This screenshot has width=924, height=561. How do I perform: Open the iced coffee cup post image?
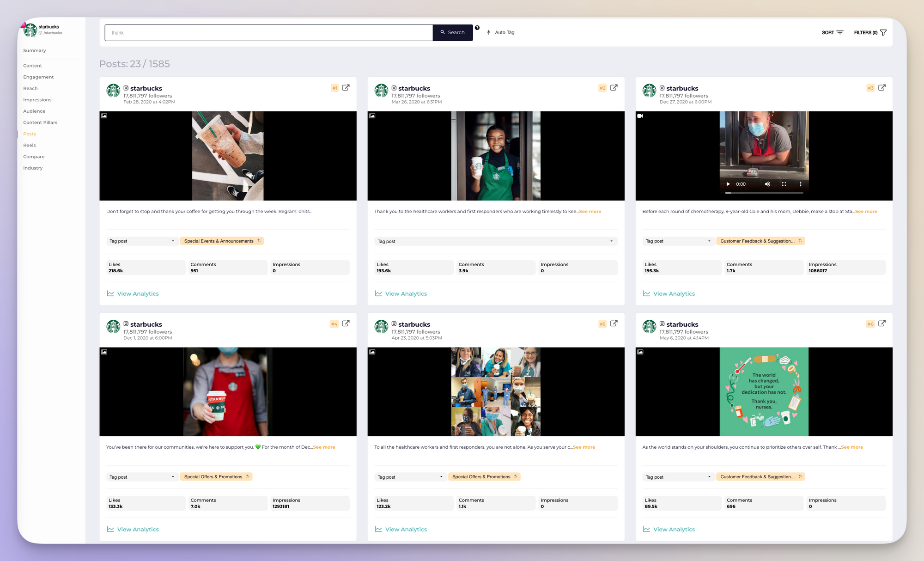tap(228, 156)
